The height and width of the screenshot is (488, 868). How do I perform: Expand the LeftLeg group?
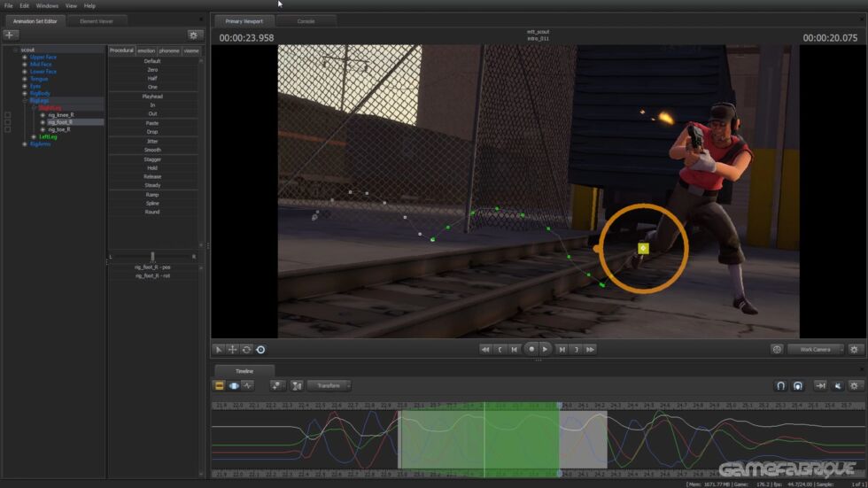pyautogui.click(x=34, y=136)
